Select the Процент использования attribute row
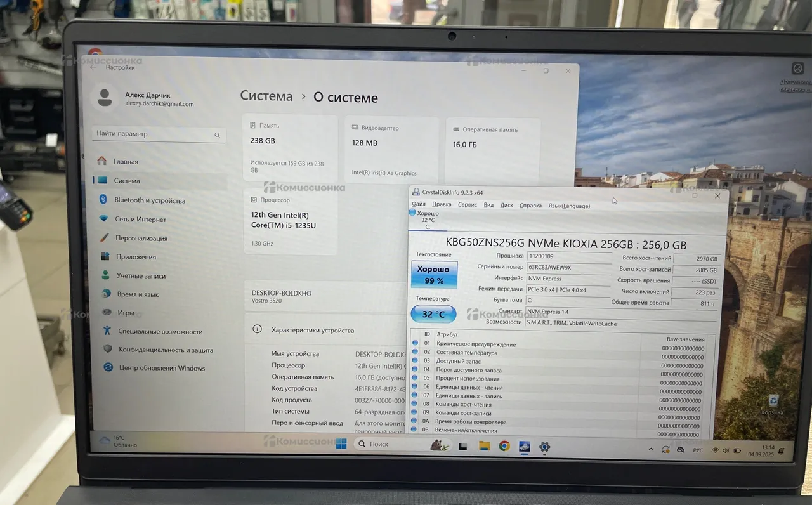 (x=558, y=379)
